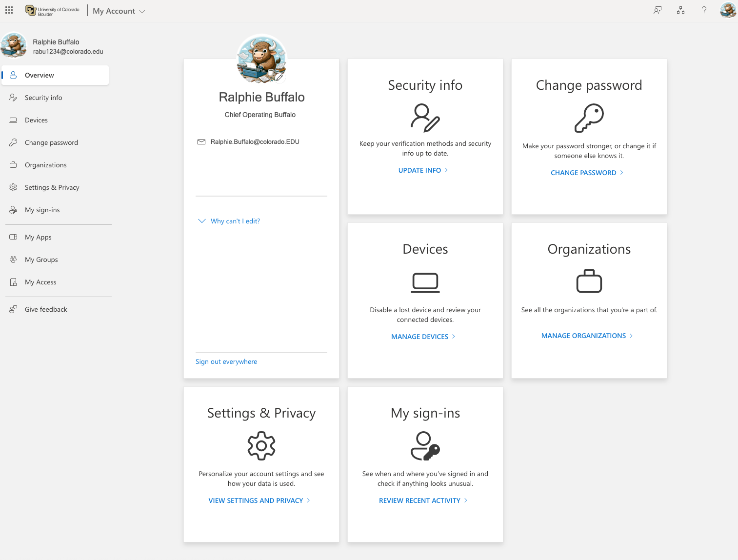Go to My sign-ins in sidebar
Viewport: 738px width, 560px height.
pos(42,210)
